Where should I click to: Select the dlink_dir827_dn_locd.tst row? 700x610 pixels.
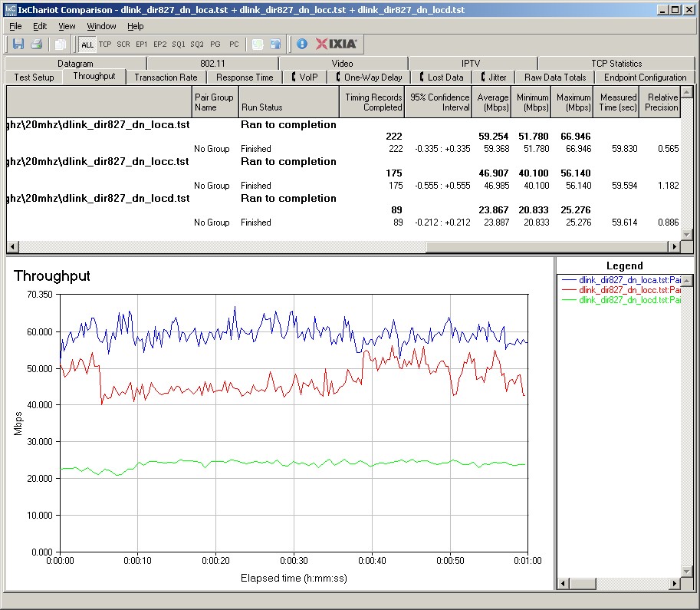click(x=343, y=198)
